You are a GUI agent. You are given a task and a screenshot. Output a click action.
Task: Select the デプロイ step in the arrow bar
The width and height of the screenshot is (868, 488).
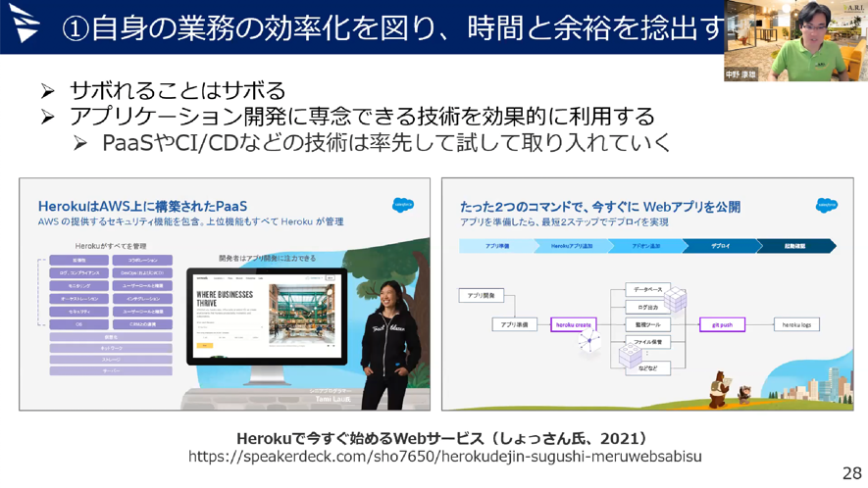click(720, 245)
